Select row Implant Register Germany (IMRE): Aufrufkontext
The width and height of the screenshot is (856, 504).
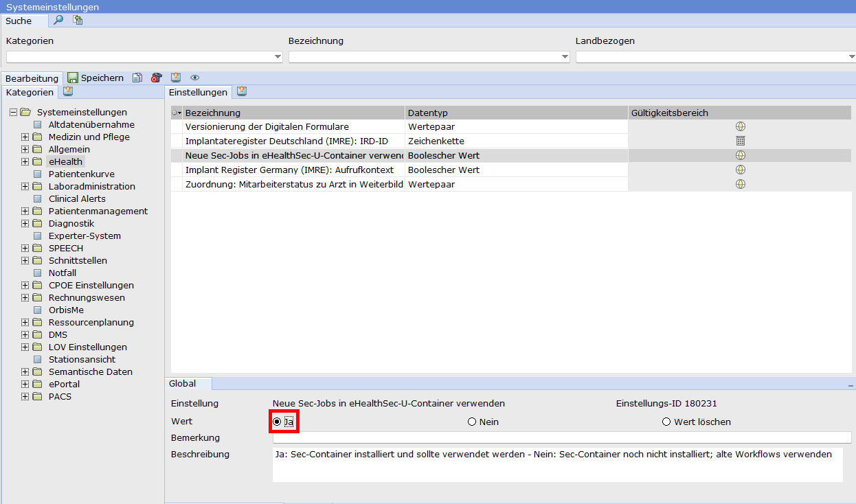(510, 170)
